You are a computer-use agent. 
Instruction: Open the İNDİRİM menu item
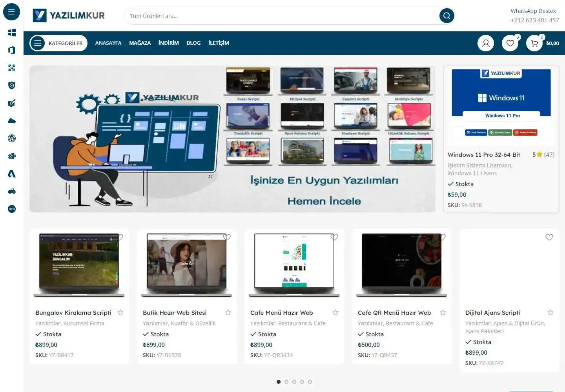click(169, 43)
